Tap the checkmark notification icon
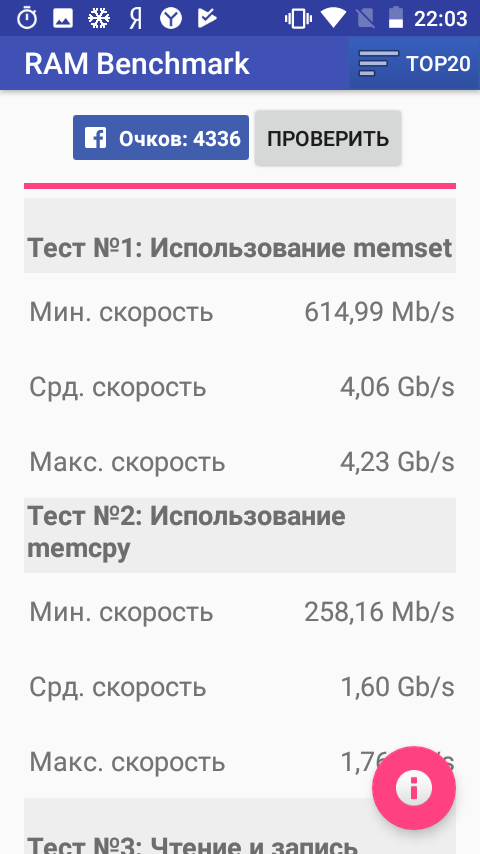The image size is (480, 854). [206, 18]
